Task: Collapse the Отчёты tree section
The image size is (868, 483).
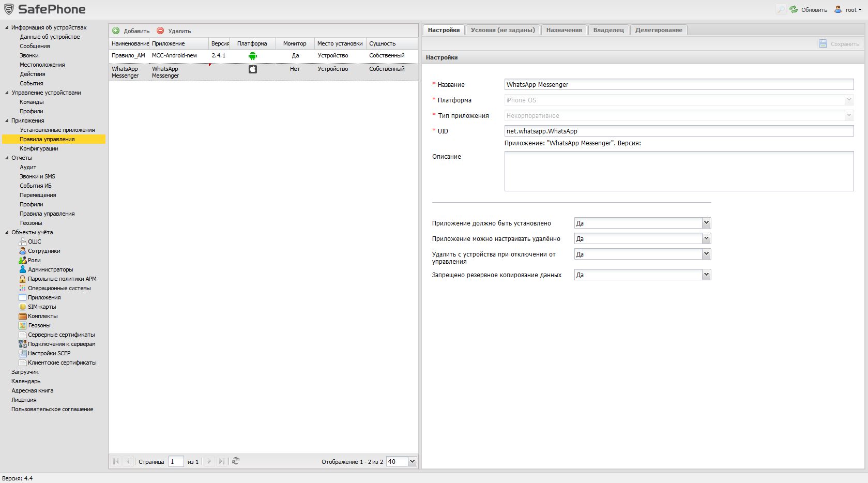Action: tap(7, 158)
